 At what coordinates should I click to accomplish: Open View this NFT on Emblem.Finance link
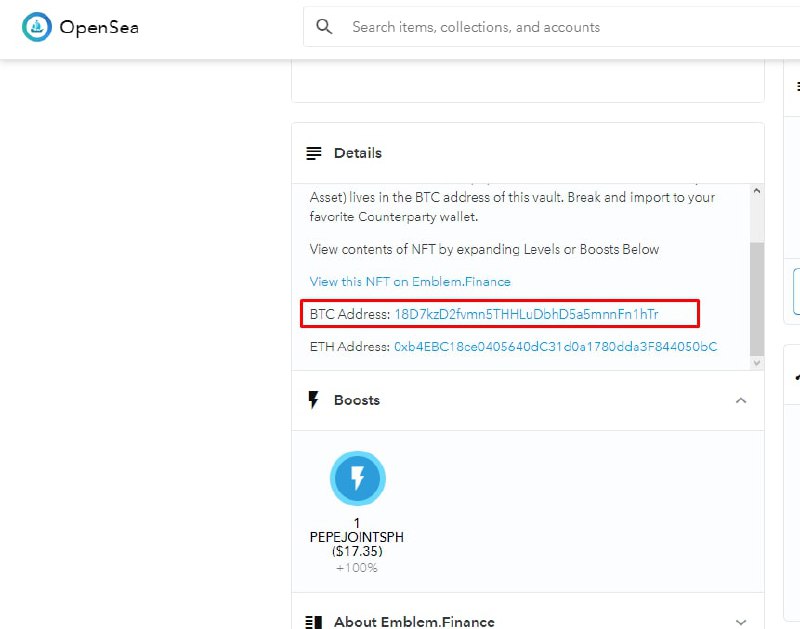coord(410,282)
